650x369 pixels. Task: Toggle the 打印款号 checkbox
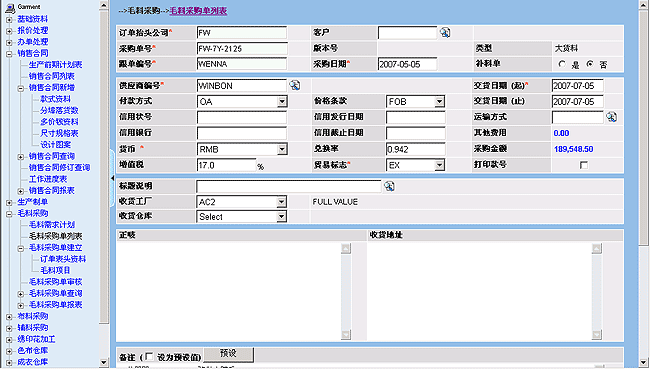(584, 165)
